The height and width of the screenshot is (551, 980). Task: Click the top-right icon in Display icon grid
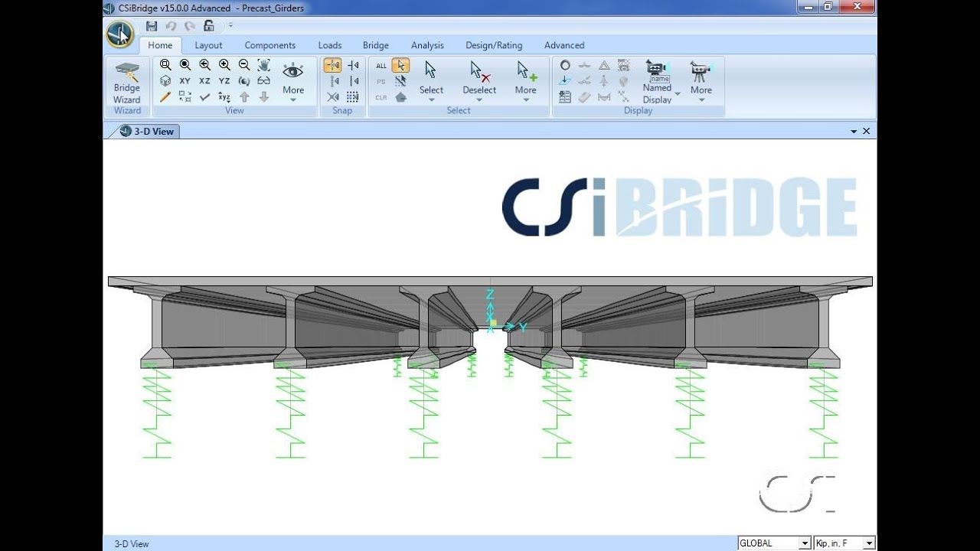pos(623,66)
